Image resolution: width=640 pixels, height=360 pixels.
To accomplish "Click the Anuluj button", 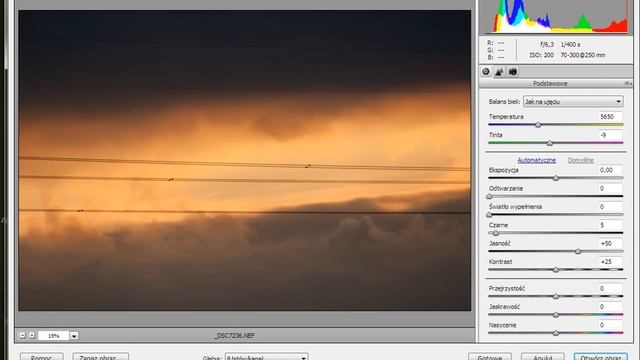I will click(543, 357).
